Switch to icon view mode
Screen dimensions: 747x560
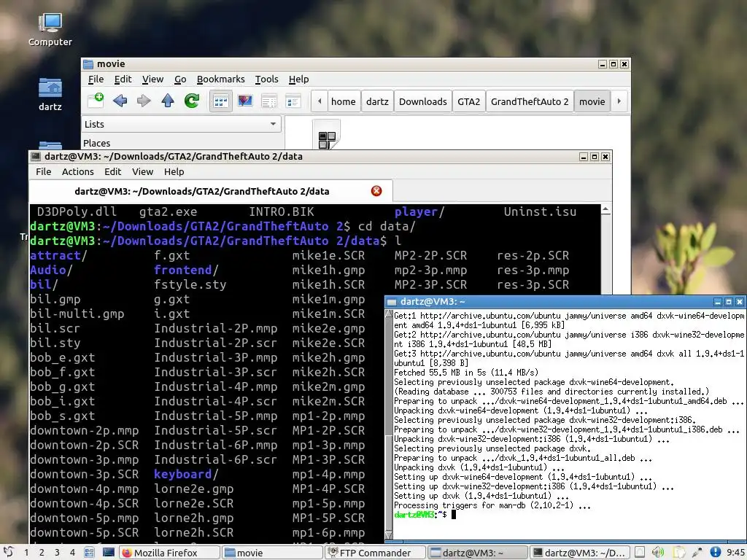point(221,101)
